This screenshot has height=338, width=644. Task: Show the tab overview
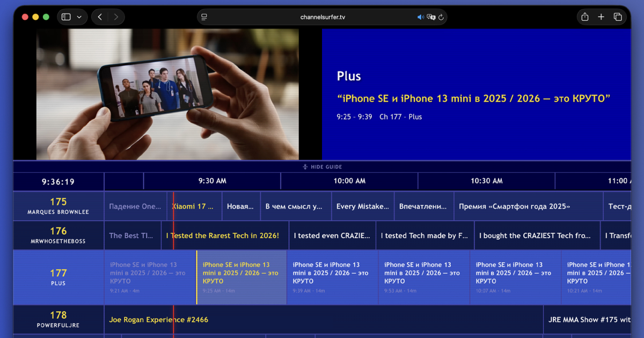[x=618, y=17]
